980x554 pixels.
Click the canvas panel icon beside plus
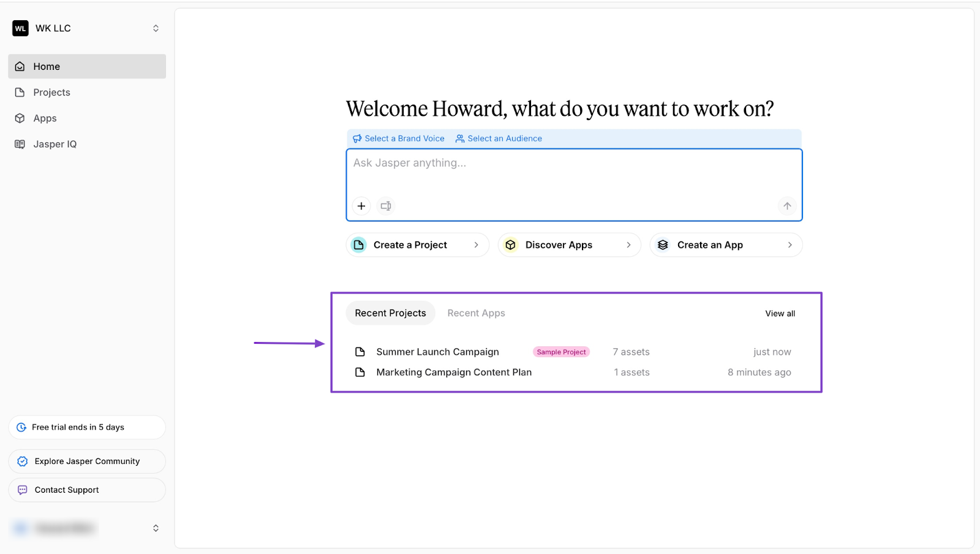pyautogui.click(x=386, y=206)
